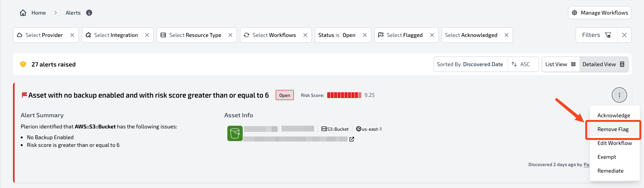Viewport: 644px width, 188px height.
Task: Toggle ASC sort order
Action: pos(521,64)
